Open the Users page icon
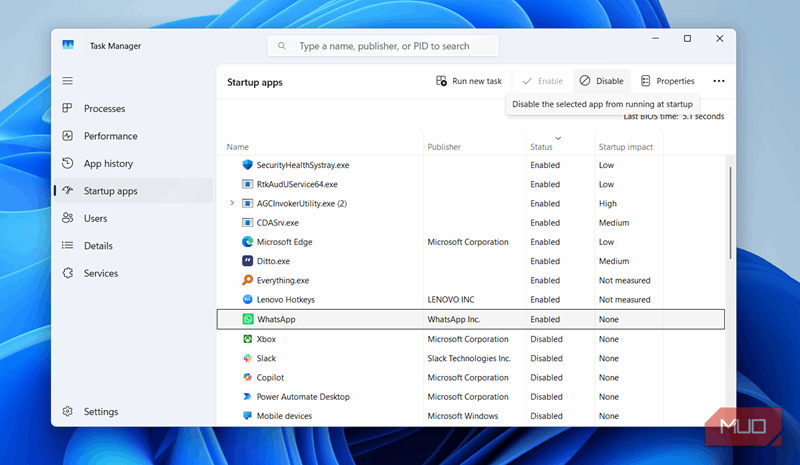This screenshot has width=800, height=465. tap(68, 218)
